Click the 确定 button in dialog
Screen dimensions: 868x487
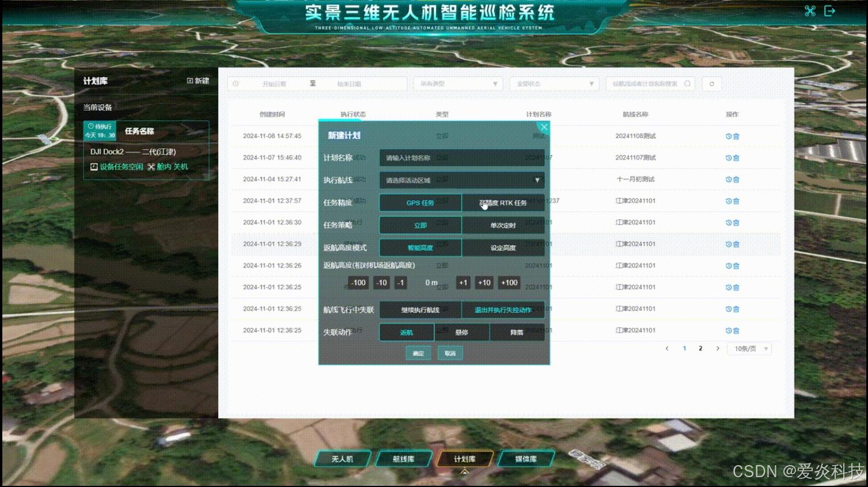[x=418, y=353]
